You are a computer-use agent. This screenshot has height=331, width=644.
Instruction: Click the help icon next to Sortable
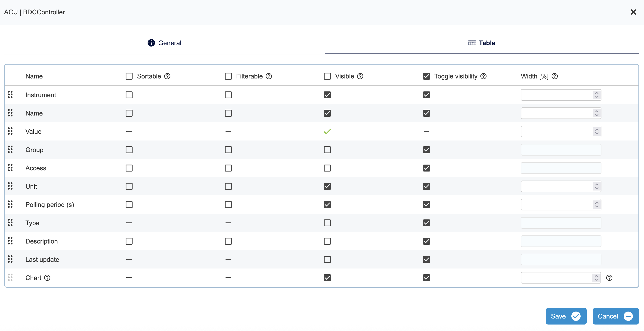coord(167,76)
